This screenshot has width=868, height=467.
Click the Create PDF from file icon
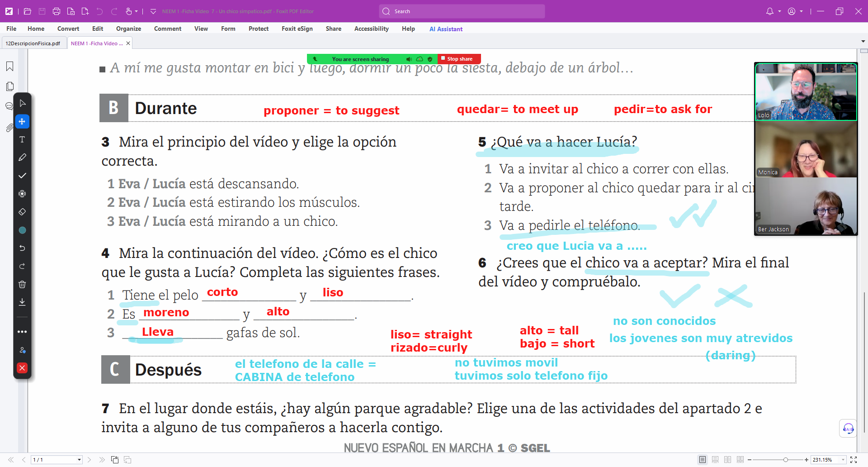[x=71, y=11]
